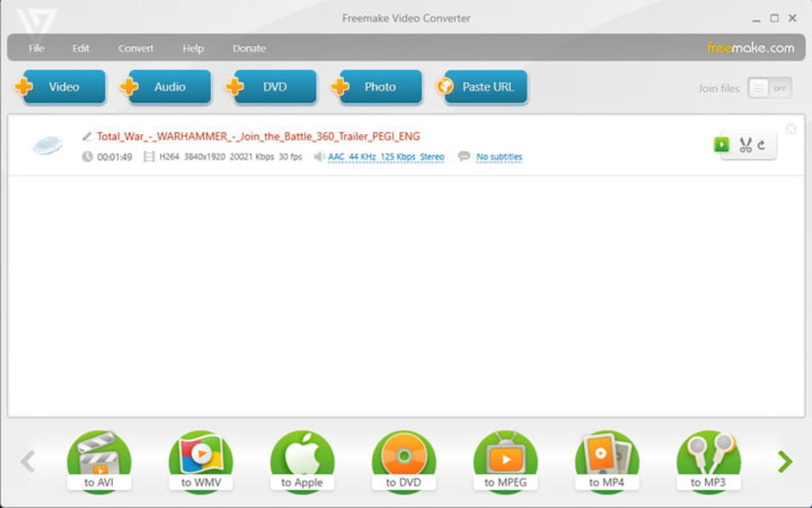This screenshot has width=812, height=508.
Task: Click the speech bubble subtitle icon
Action: 464,156
